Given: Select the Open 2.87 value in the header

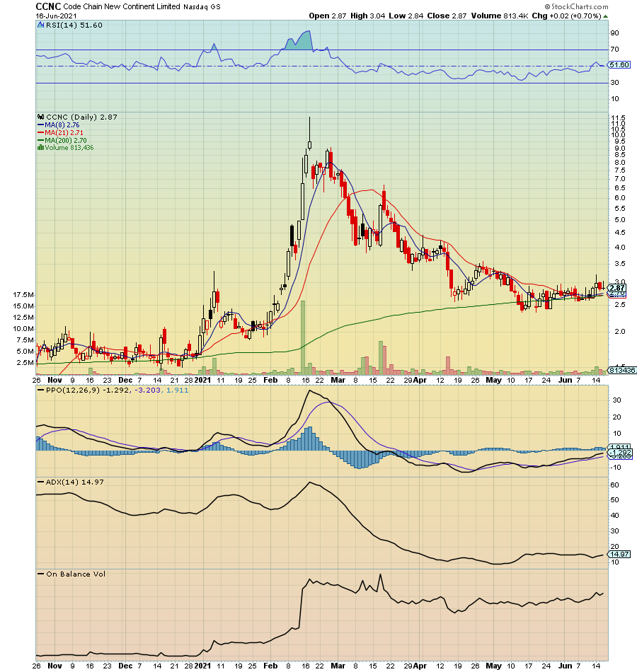Looking at the screenshot, I should click(327, 16).
